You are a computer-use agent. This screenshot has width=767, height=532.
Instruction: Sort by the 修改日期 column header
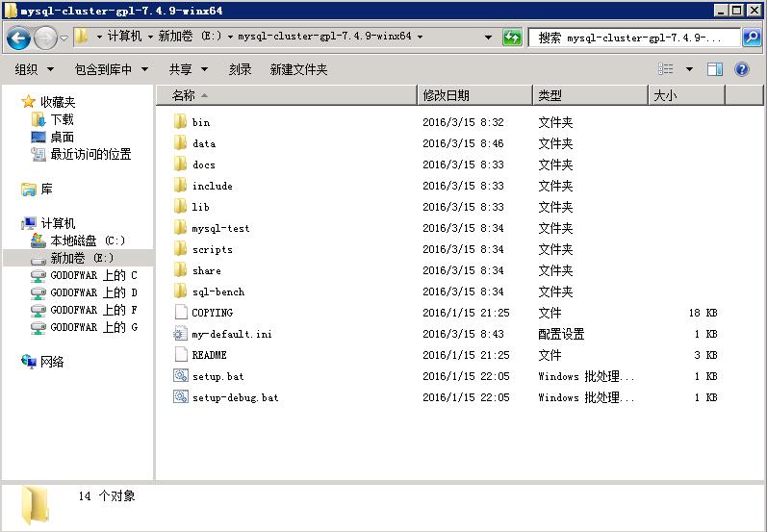click(474, 95)
